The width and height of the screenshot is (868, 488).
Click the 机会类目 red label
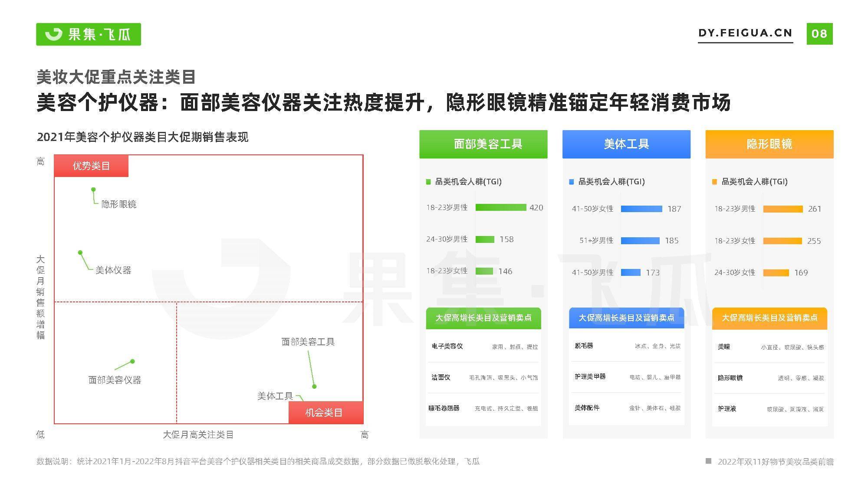[325, 413]
